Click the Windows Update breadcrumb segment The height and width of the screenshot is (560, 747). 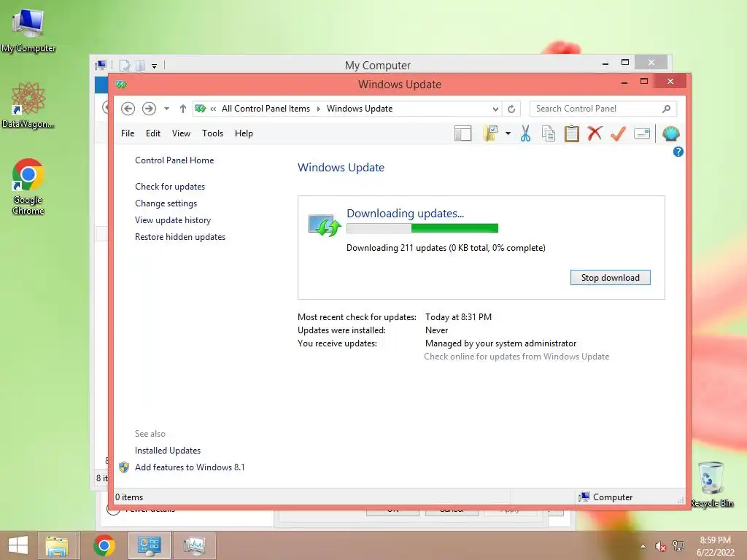pos(360,109)
